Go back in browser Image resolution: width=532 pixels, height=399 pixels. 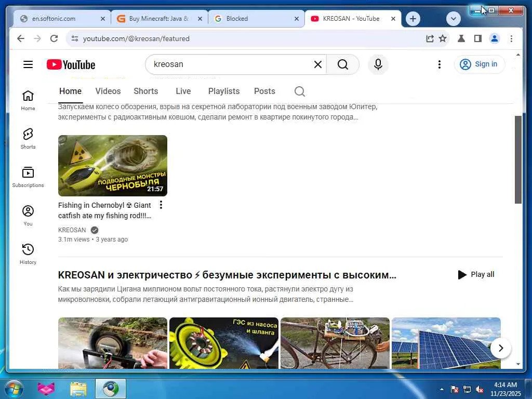coord(21,38)
